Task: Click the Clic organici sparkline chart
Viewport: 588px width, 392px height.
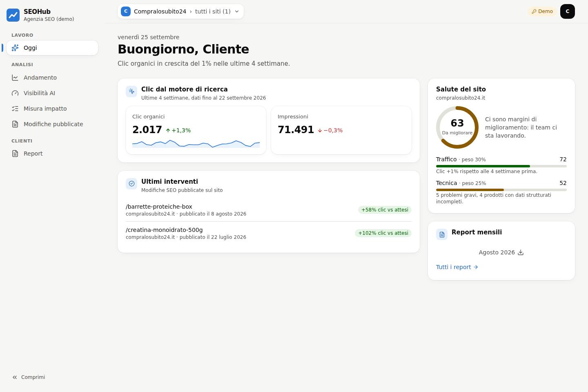Action: [196, 143]
